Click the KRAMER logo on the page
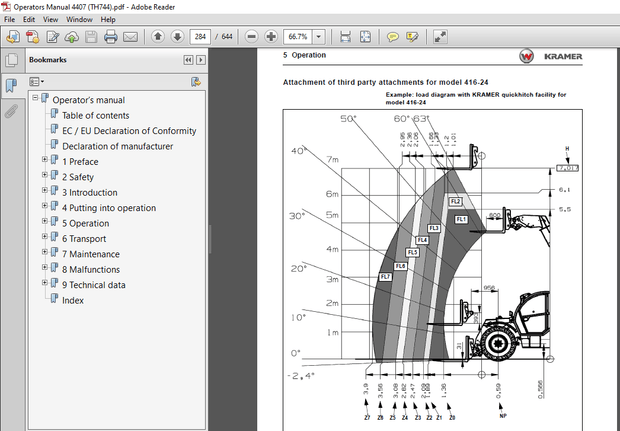Image resolution: width=620 pixels, height=431 pixels. pos(551,56)
